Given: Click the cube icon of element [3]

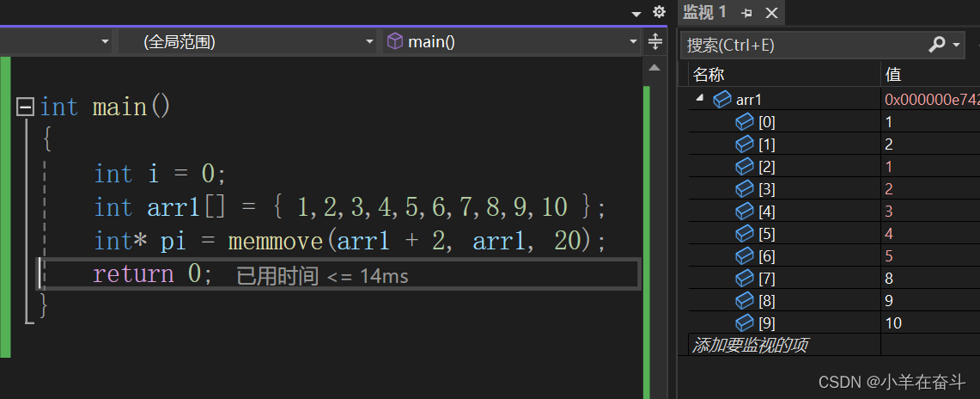Looking at the screenshot, I should (745, 189).
